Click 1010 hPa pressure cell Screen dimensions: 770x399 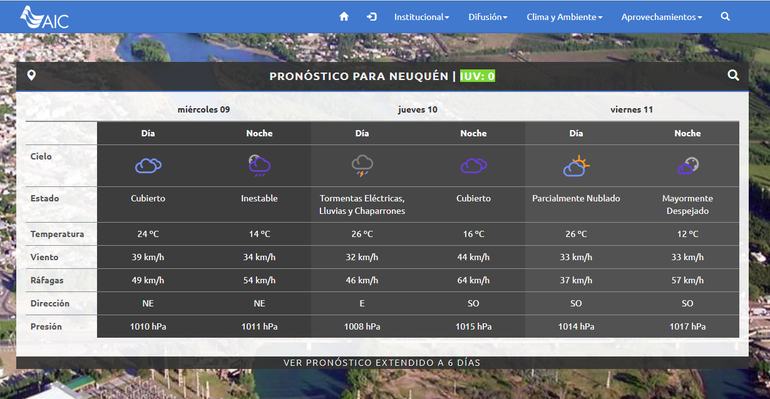click(148, 326)
